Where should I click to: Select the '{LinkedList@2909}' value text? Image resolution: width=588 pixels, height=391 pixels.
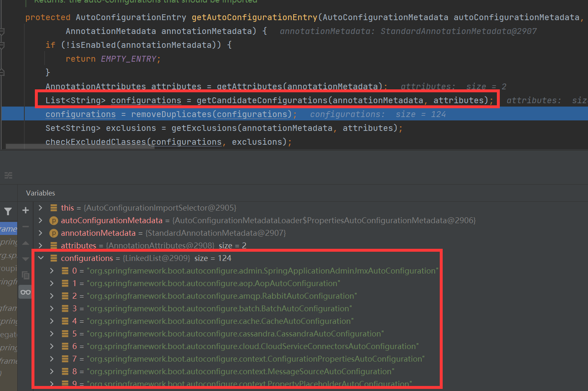(156, 258)
